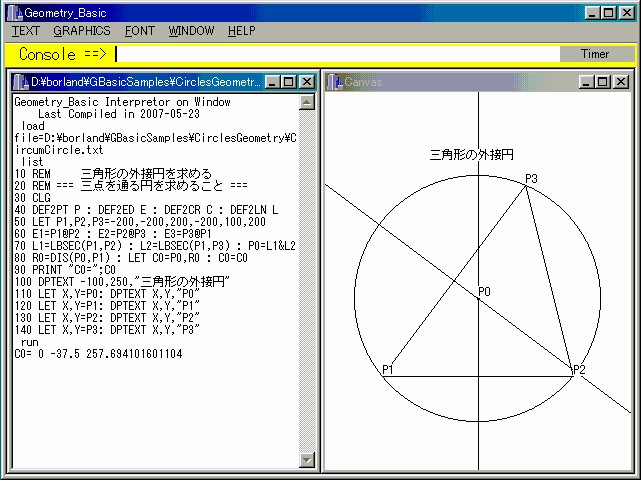Viewport: 641px width, 480px height.
Task: Close the CirclesGeometry text window
Action: point(307,82)
